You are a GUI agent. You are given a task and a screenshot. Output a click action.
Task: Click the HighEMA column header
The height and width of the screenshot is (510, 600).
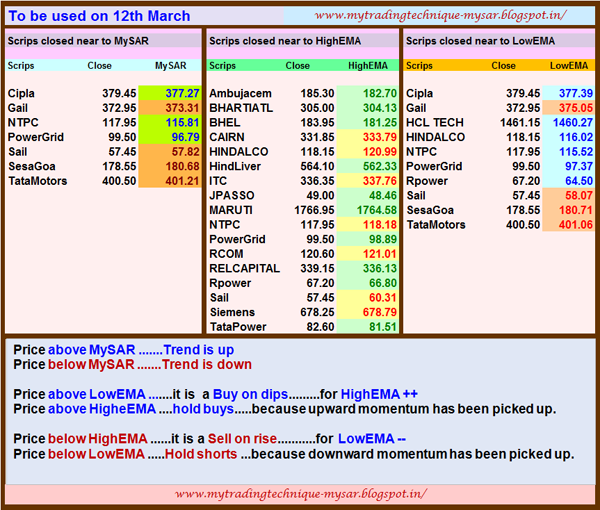368,66
